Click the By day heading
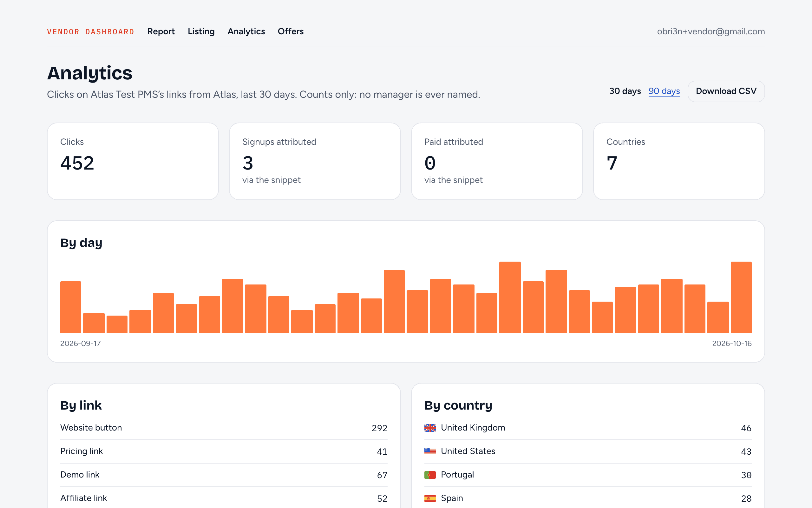Screen dimensions: 812x508 81,243
